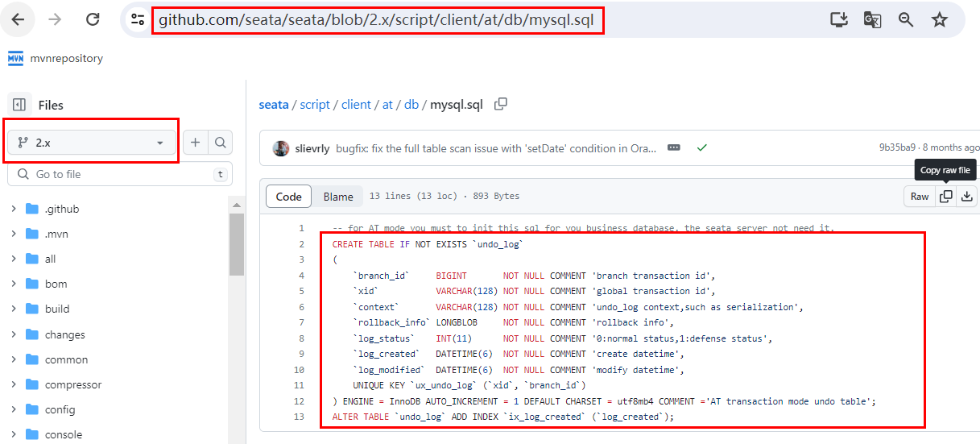Open the seata breadcrumb link
This screenshot has width=980, height=444.
point(274,105)
